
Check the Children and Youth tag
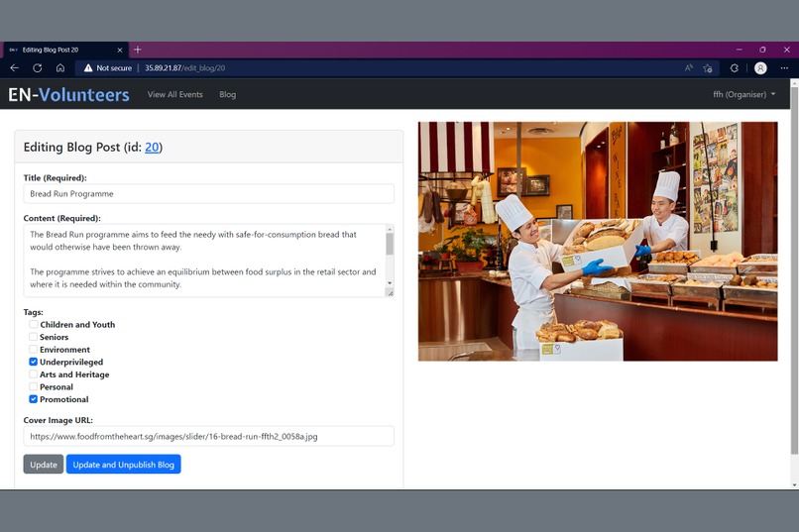pos(33,324)
